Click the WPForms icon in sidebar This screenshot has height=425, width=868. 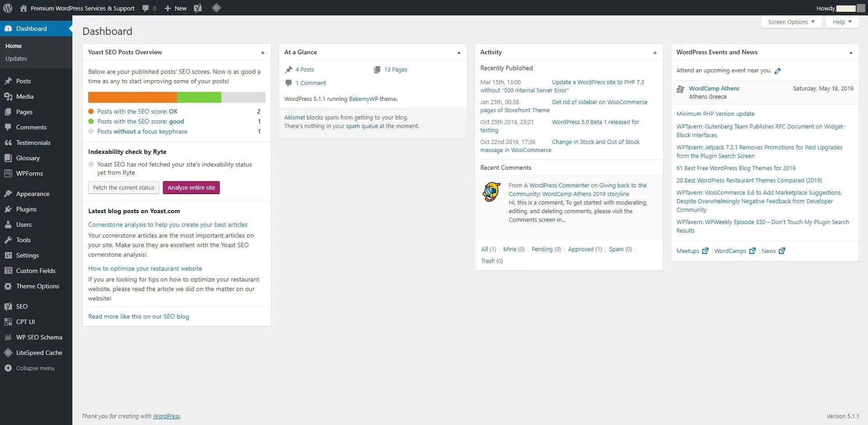[8, 173]
